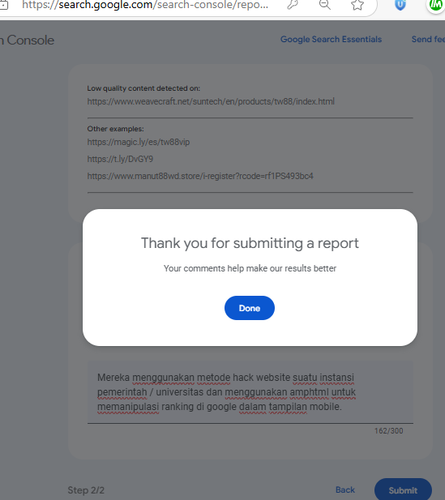Click the 162/300 character counter
The image size is (445, 500).
[x=389, y=431]
